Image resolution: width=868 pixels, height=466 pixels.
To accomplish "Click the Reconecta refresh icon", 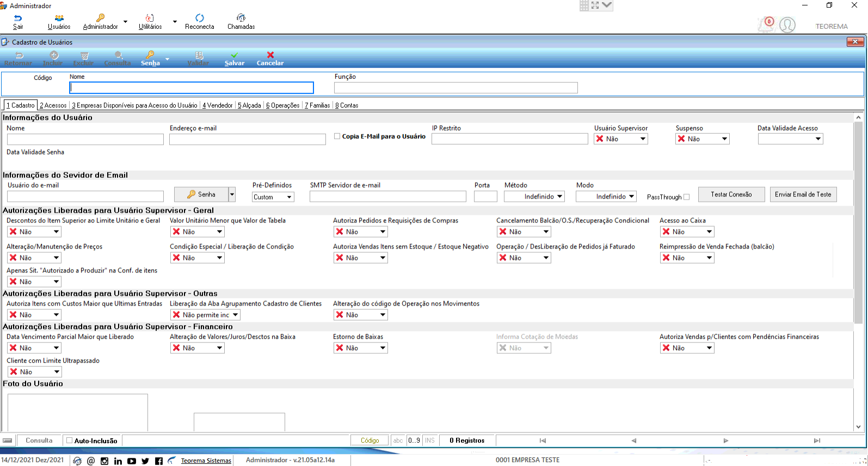I will pyautogui.click(x=200, y=18).
